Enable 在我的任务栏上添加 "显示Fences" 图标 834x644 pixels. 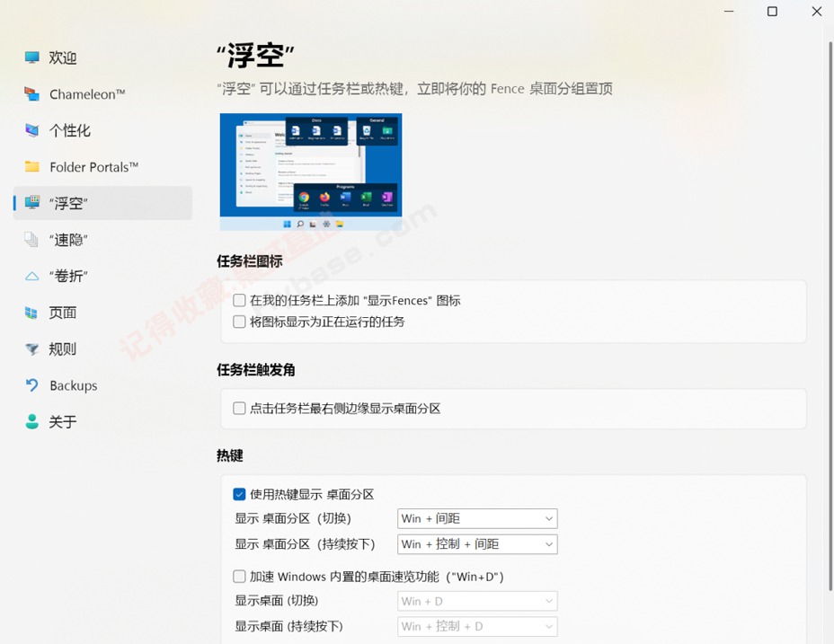click(239, 300)
